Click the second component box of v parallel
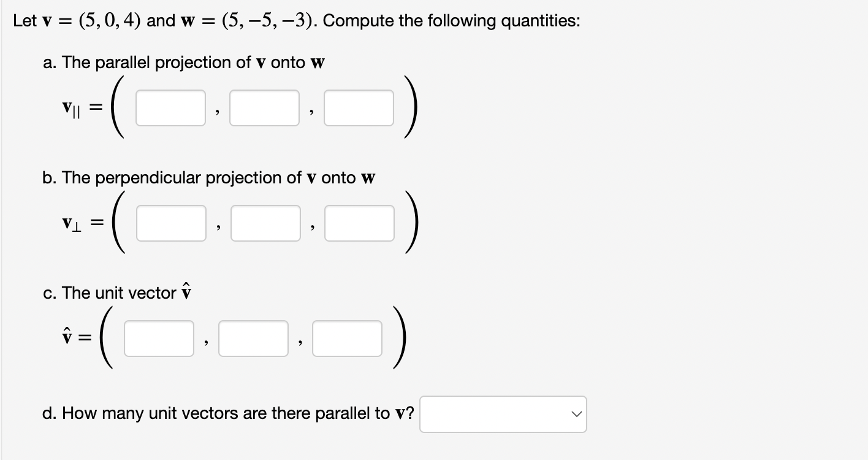868x460 pixels. tap(265, 108)
